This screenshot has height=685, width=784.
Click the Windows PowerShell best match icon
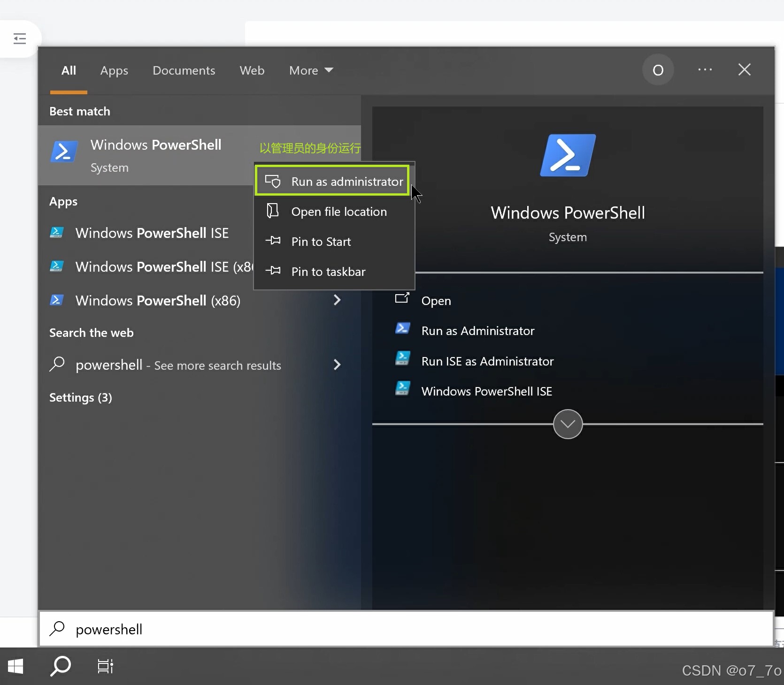click(x=63, y=152)
